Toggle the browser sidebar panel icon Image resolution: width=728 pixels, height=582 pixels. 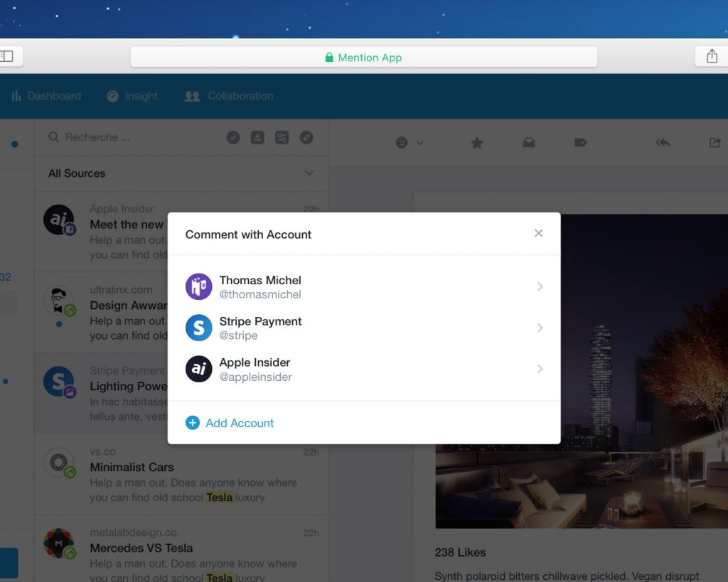point(6,57)
